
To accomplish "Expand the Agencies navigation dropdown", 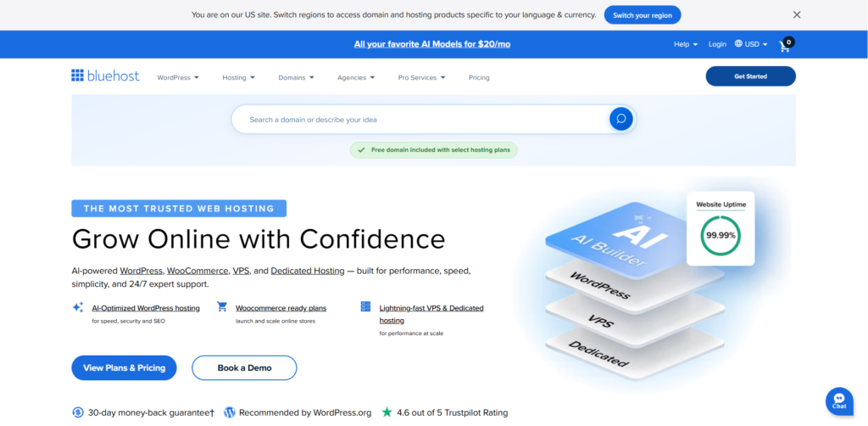I will pyautogui.click(x=356, y=77).
